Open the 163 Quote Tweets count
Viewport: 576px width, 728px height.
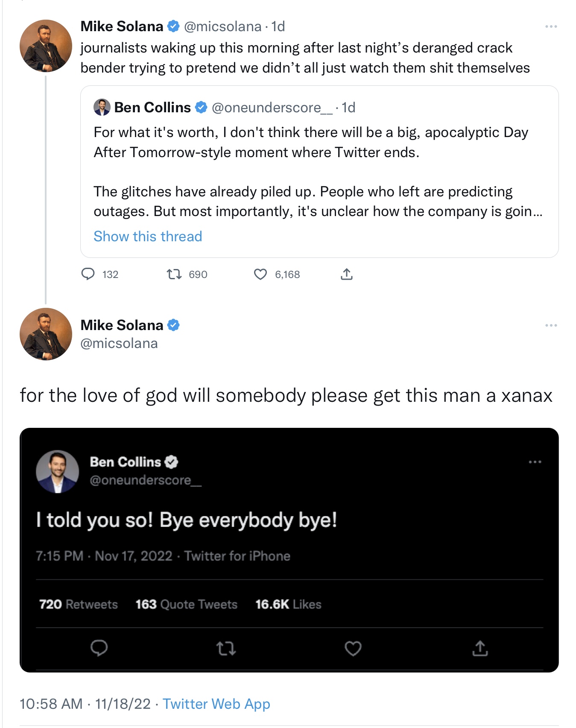click(x=186, y=604)
